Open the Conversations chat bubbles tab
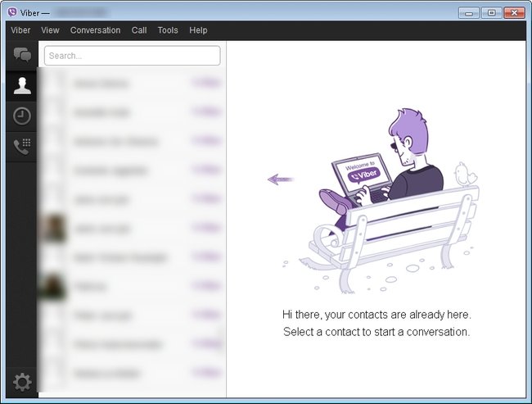This screenshot has height=404, width=532. [x=22, y=56]
